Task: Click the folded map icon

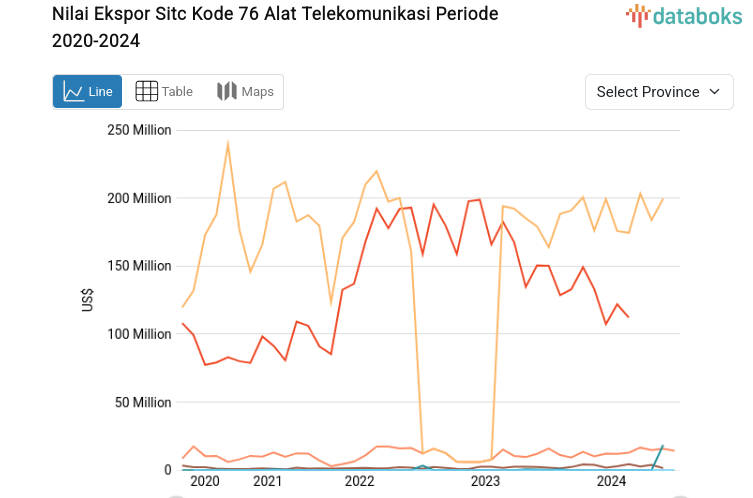Action: pyautogui.click(x=227, y=92)
